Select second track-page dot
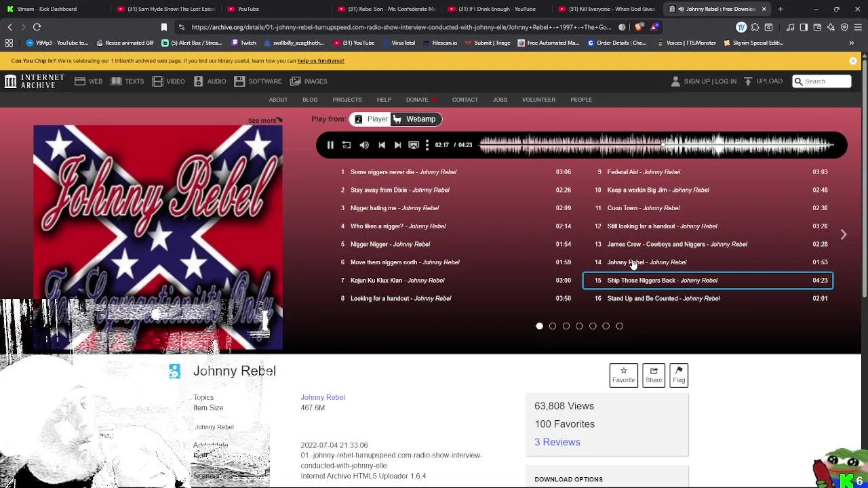The height and width of the screenshot is (488, 868). coord(553,326)
